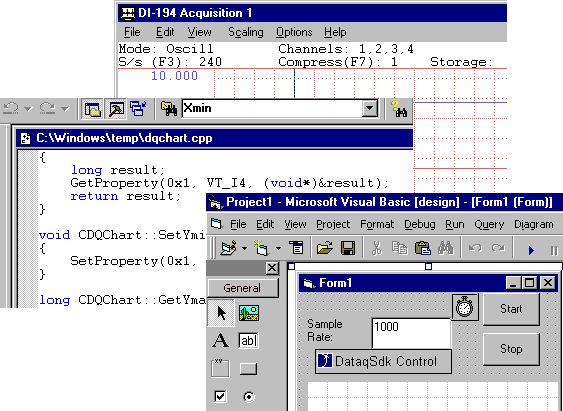The height and width of the screenshot is (411, 563).
Task: Click the Add Standard EXE Project icon
Action: 229,248
